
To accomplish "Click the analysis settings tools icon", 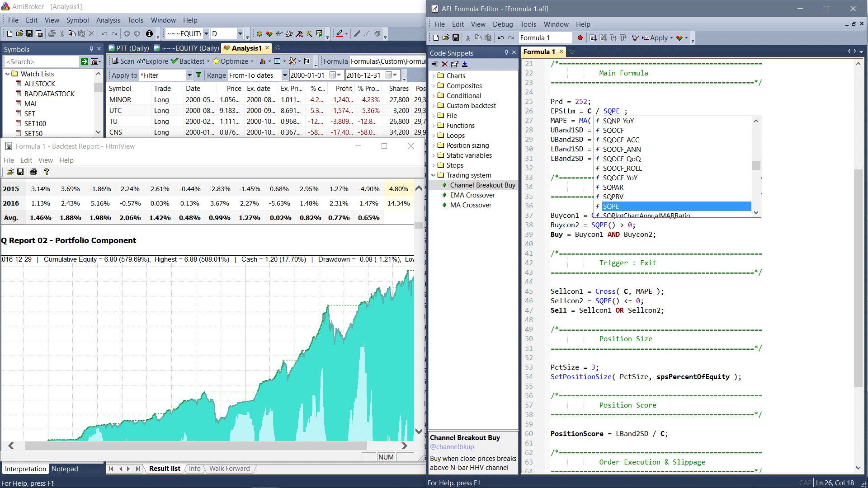I will point(292,61).
